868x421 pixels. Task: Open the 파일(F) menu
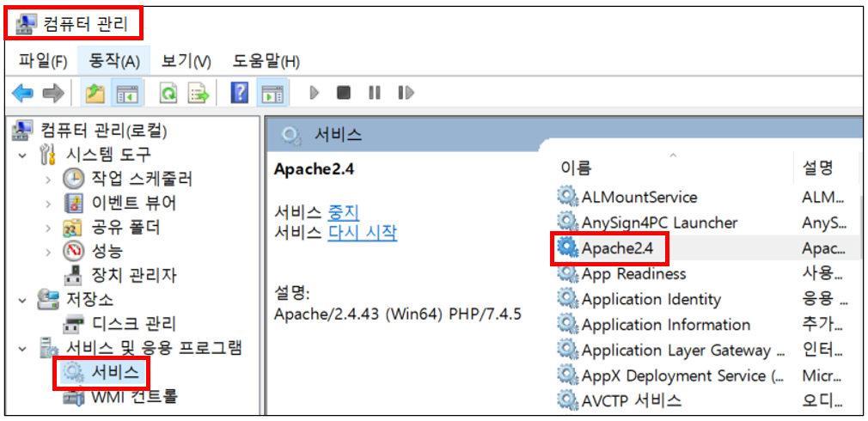click(x=43, y=61)
